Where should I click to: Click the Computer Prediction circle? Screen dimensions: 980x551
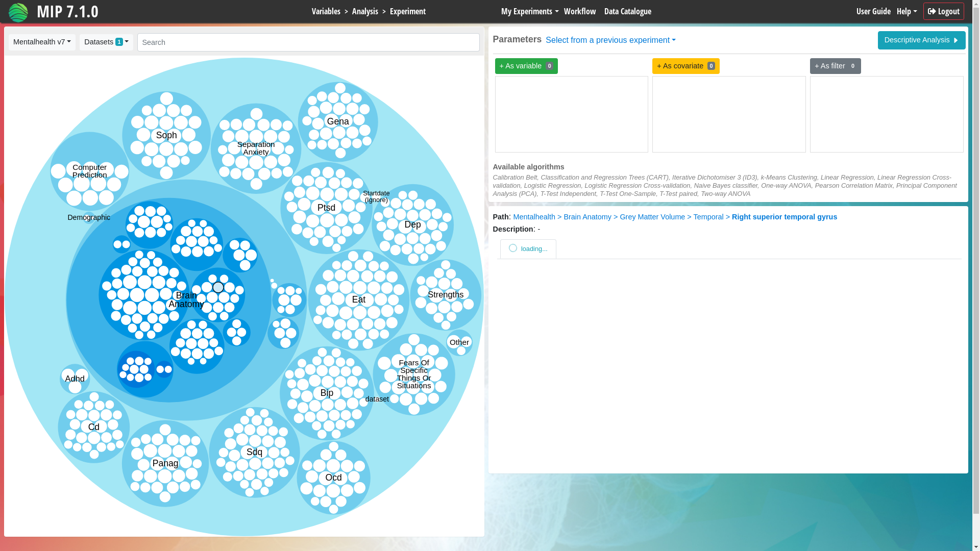89,171
